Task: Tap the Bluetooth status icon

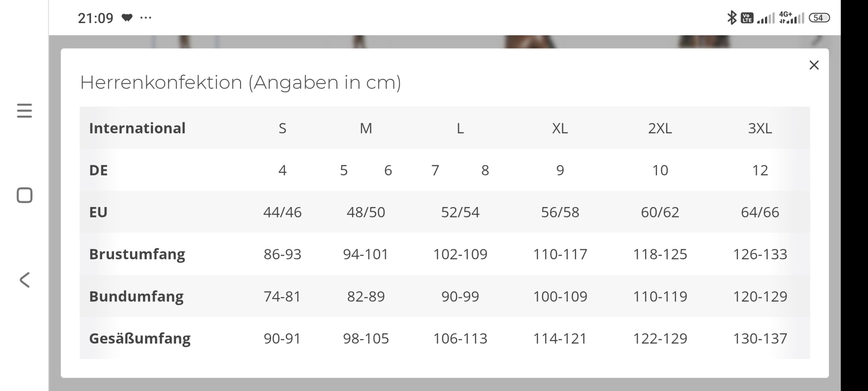Action: pos(732,18)
